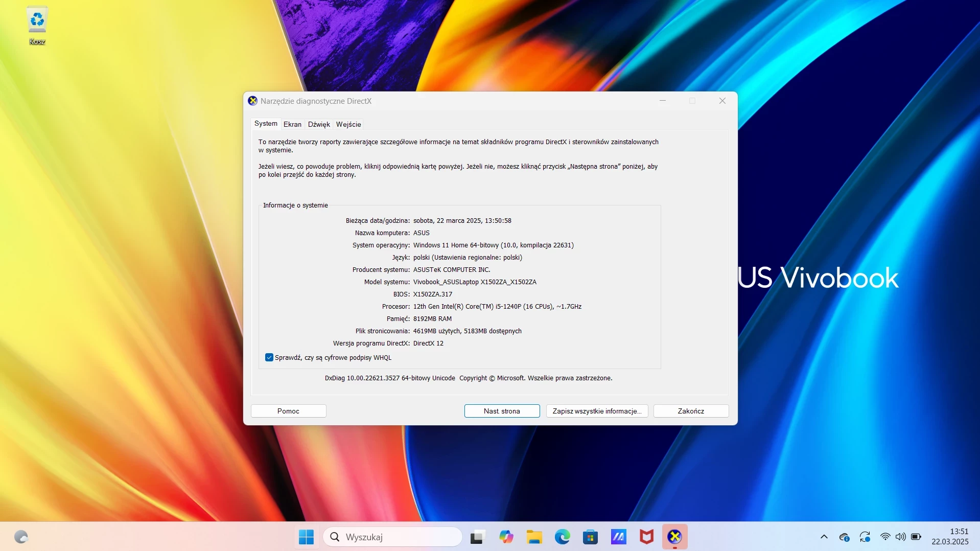Open the Windows Start menu
This screenshot has height=551, width=980.
tap(306, 537)
